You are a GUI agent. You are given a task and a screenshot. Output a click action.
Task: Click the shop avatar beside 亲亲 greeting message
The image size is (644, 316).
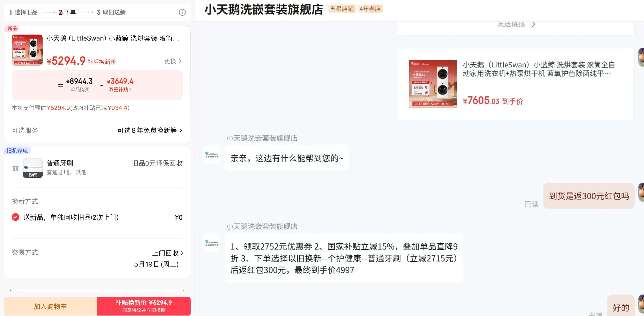[212, 155]
